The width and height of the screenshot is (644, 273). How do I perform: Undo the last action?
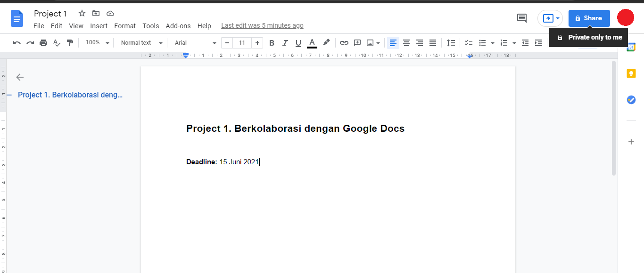[17, 43]
